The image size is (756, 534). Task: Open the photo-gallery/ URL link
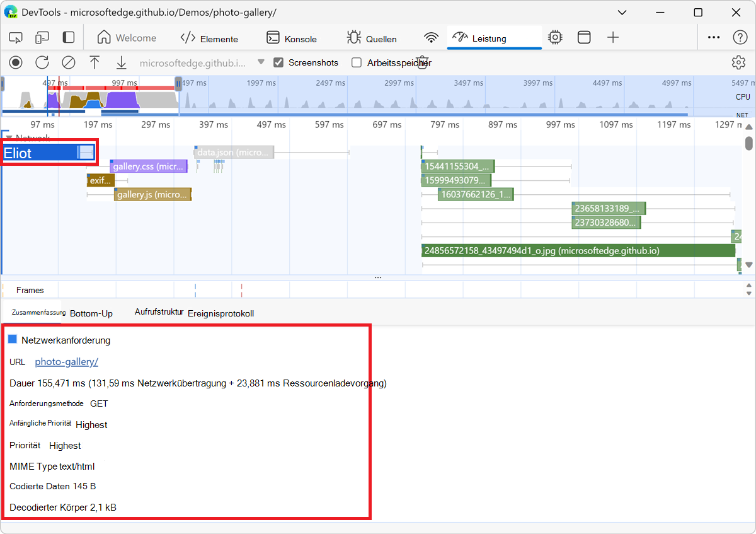pyautogui.click(x=66, y=361)
